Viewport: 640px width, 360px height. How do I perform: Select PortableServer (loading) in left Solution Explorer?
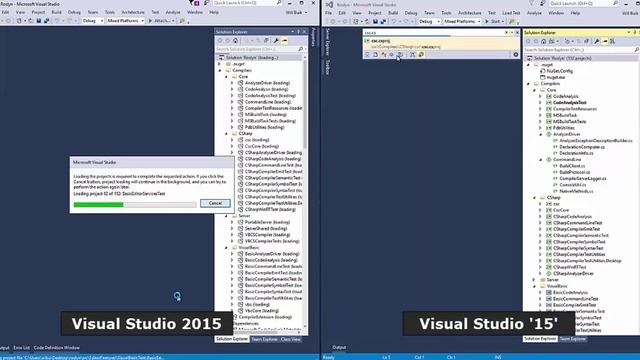point(267,222)
